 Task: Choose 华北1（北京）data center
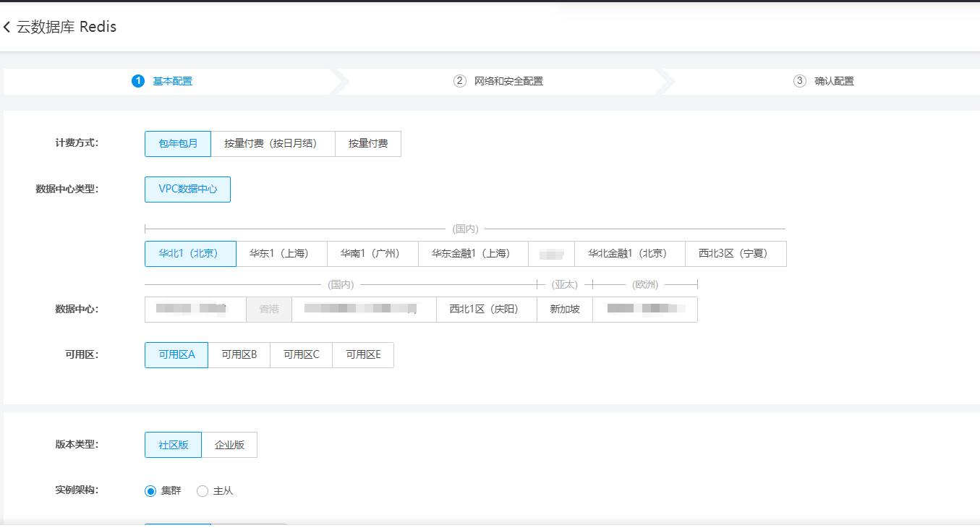pos(190,254)
